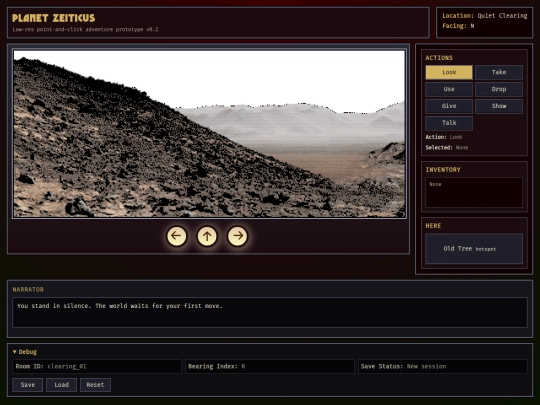The height and width of the screenshot is (405, 540).
Task: Click the Bearing Index value
Action: pos(243,366)
